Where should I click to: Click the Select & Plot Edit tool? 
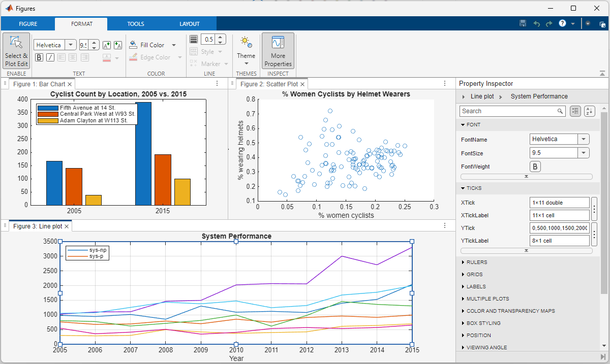pyautogui.click(x=16, y=51)
